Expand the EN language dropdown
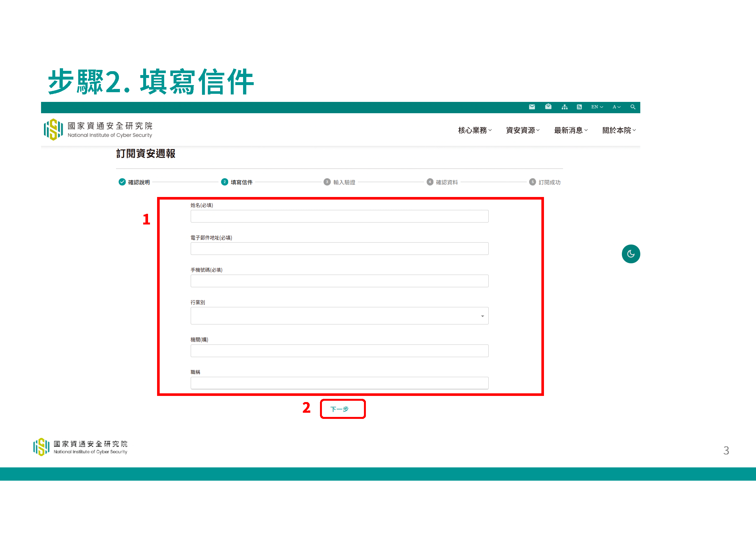Viewport: 756px width, 535px height. [x=597, y=107]
